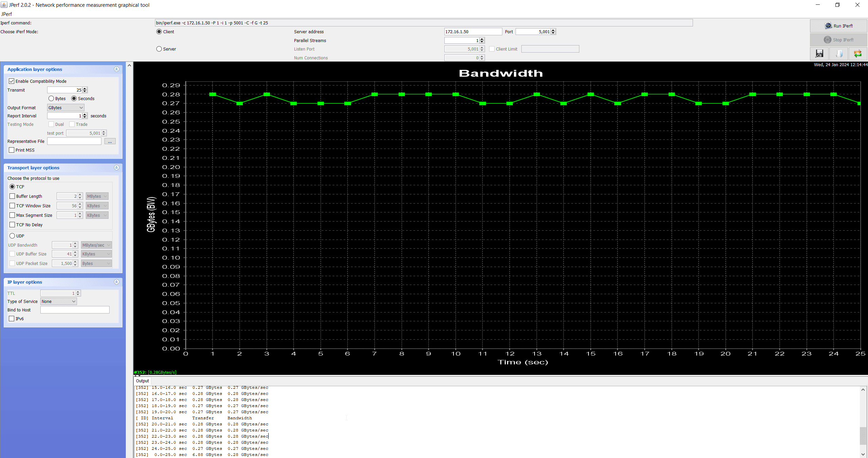868x458 pixels.
Task: Click the Server address field
Action: 473,32
